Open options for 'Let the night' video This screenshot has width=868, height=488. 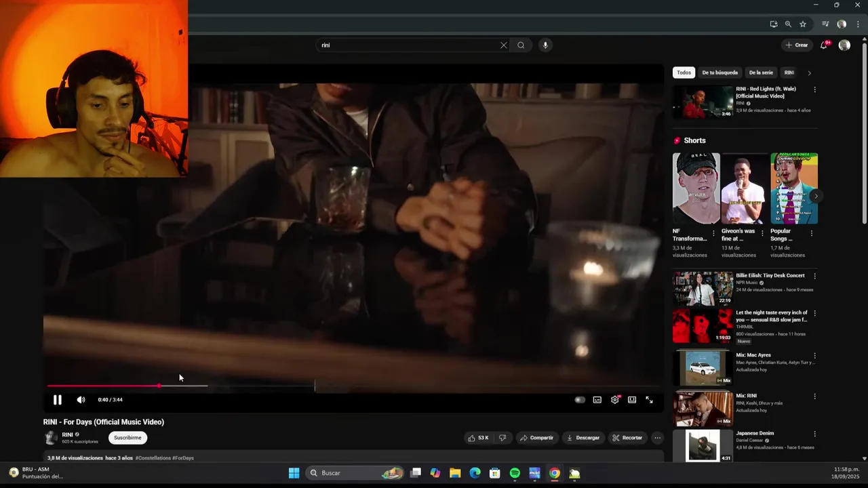pyautogui.click(x=814, y=314)
